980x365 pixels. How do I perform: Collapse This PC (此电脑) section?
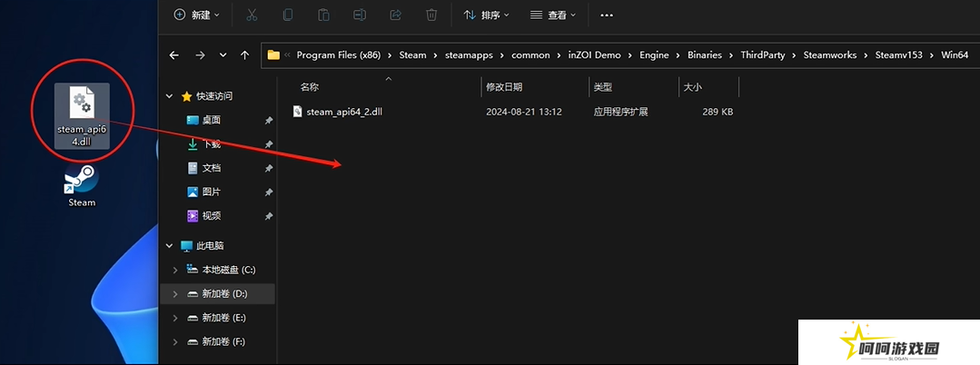click(x=169, y=246)
